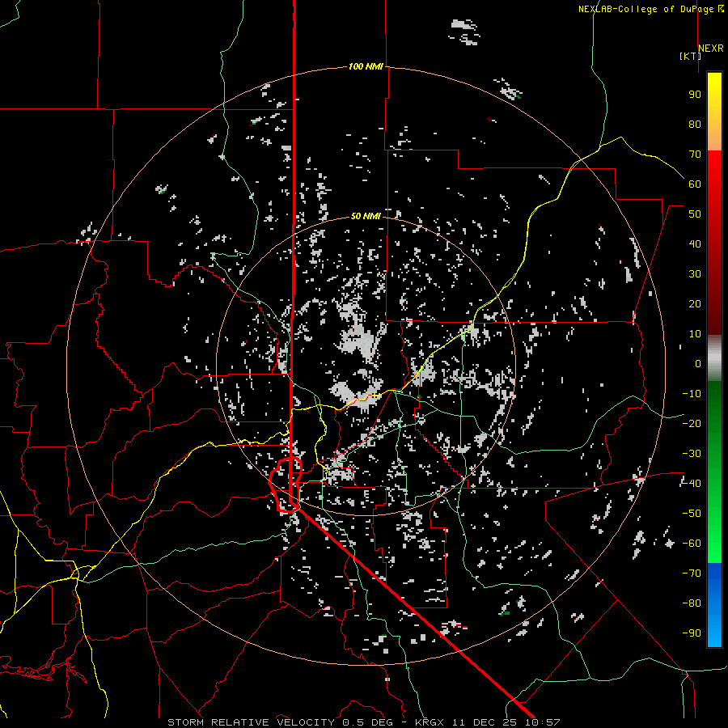Click the KRGX radar site identifier
728x728 pixels.
click(430, 722)
